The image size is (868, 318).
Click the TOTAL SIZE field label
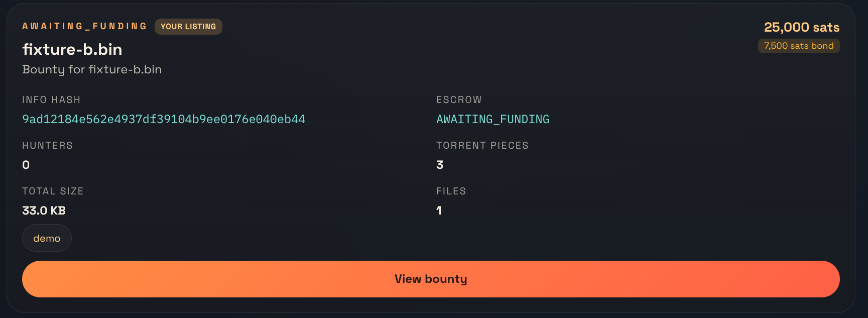[x=53, y=191]
